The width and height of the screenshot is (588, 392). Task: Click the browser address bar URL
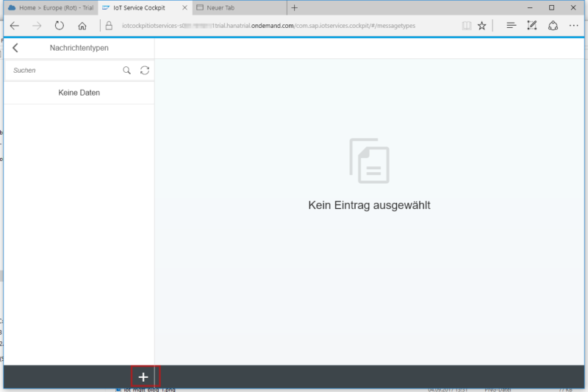click(268, 26)
